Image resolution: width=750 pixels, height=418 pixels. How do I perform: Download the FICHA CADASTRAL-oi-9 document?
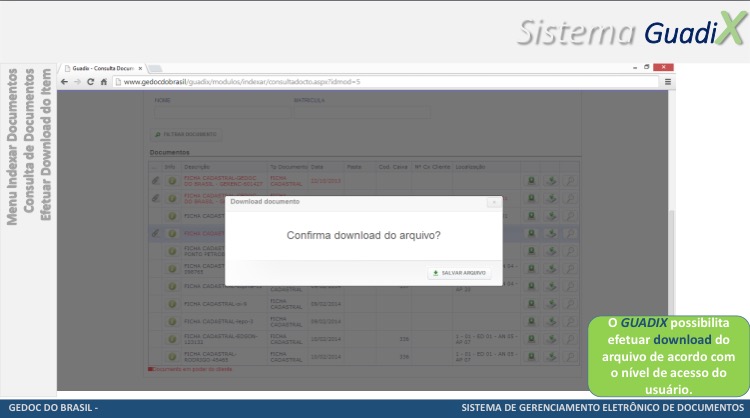pyautogui.click(x=551, y=304)
